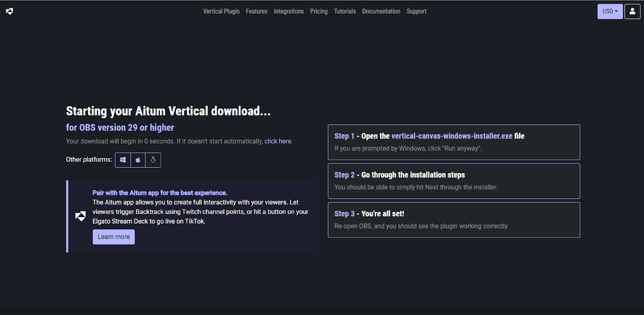Click the vertical-canvas-windows-installer.exe file name
644x315 pixels.
tap(452, 136)
